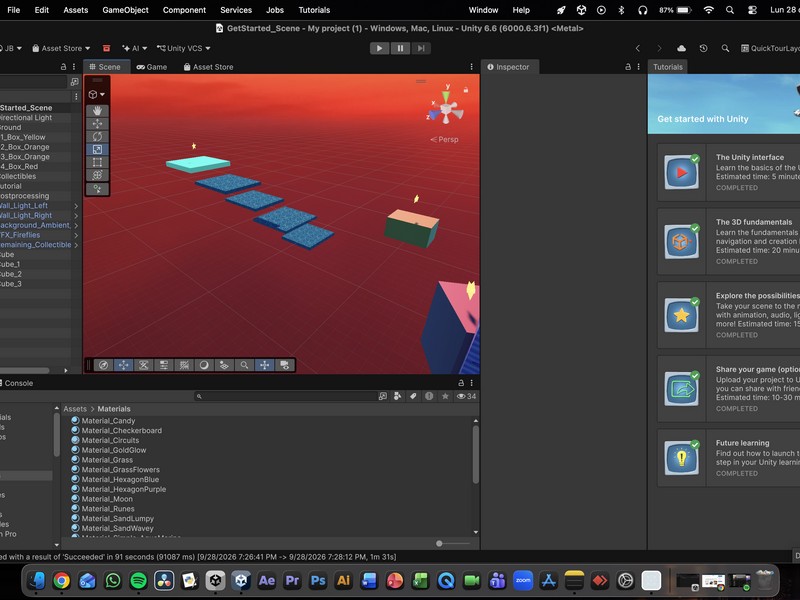Expand the Wall_Light_Left hierarchy item

pyautogui.click(x=76, y=206)
